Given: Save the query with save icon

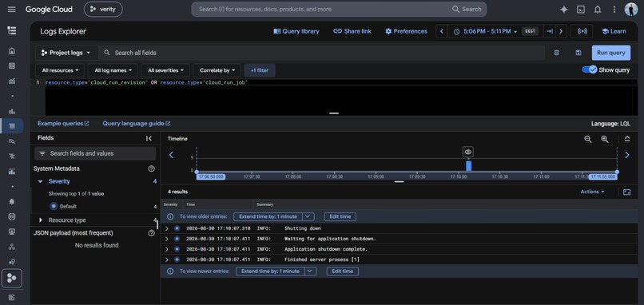Looking at the screenshot, I should pos(578,53).
